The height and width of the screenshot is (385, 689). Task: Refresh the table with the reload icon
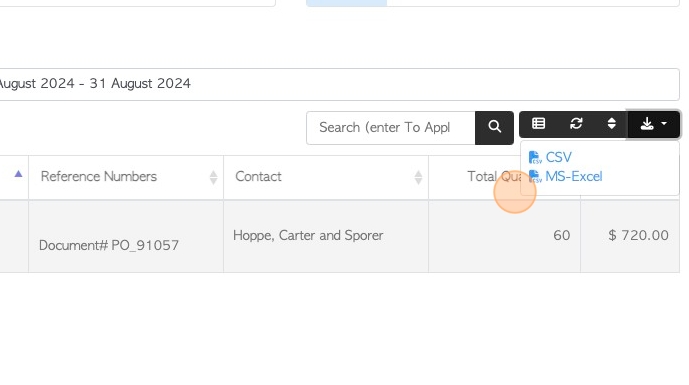[x=576, y=123]
